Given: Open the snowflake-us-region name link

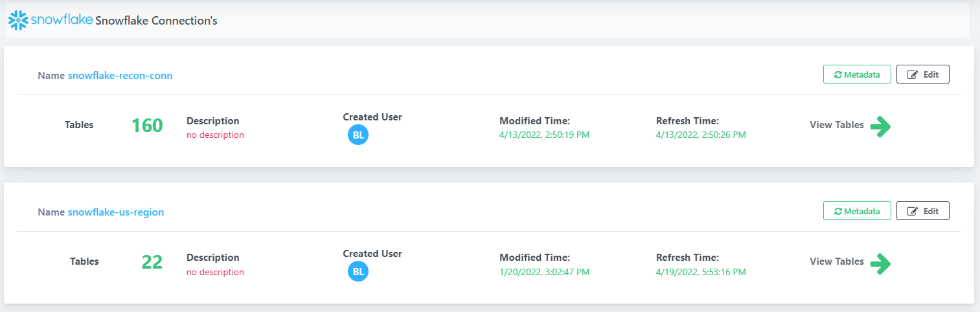Looking at the screenshot, I should tap(116, 212).
